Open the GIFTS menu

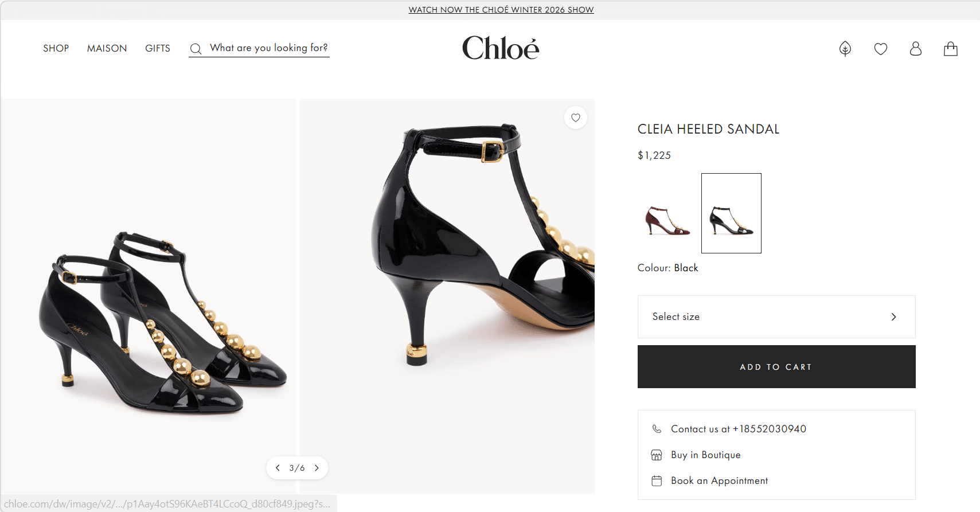point(158,49)
